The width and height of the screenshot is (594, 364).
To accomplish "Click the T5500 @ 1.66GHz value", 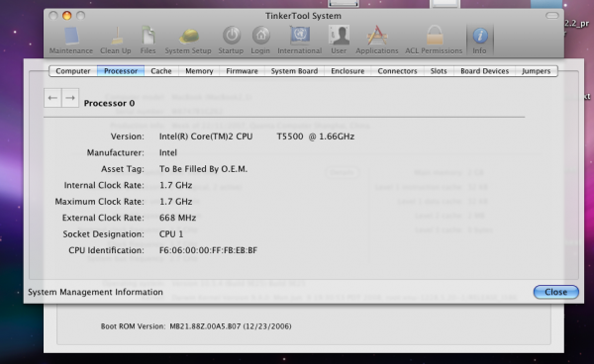I will 316,136.
